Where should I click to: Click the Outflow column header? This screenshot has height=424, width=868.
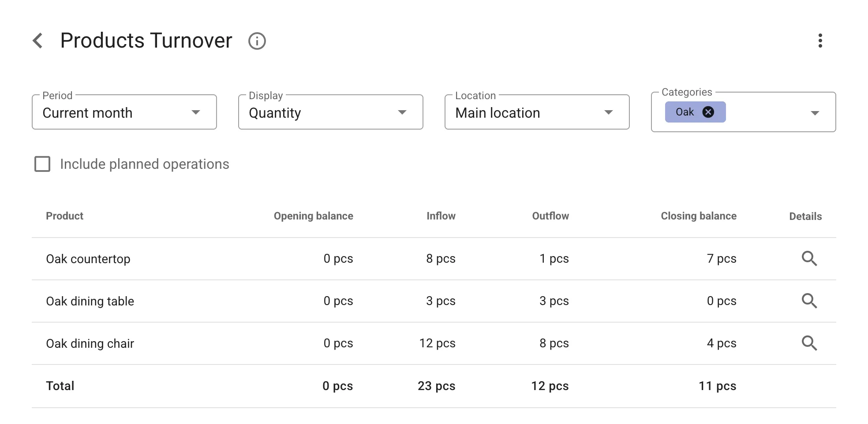(x=550, y=216)
